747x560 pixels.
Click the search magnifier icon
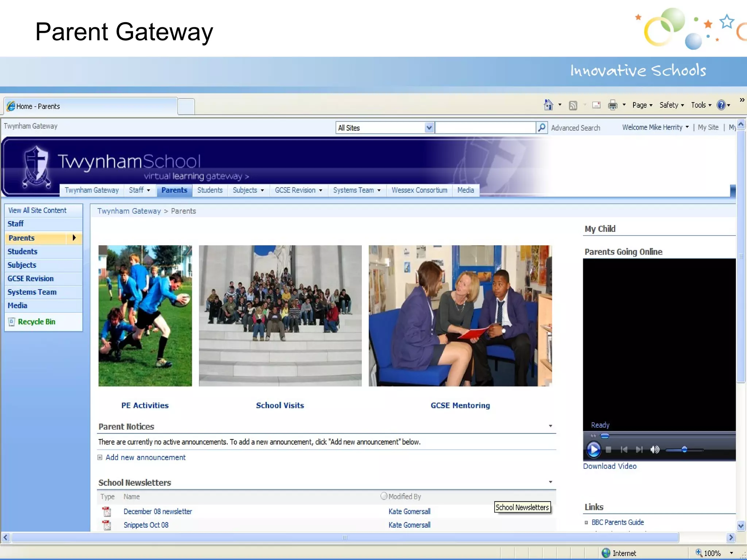point(542,128)
